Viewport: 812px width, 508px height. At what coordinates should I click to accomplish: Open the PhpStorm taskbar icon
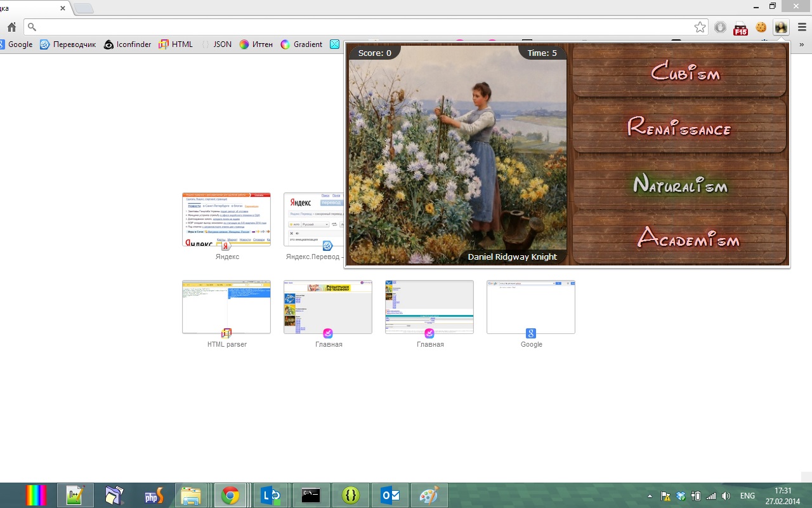[154, 495]
